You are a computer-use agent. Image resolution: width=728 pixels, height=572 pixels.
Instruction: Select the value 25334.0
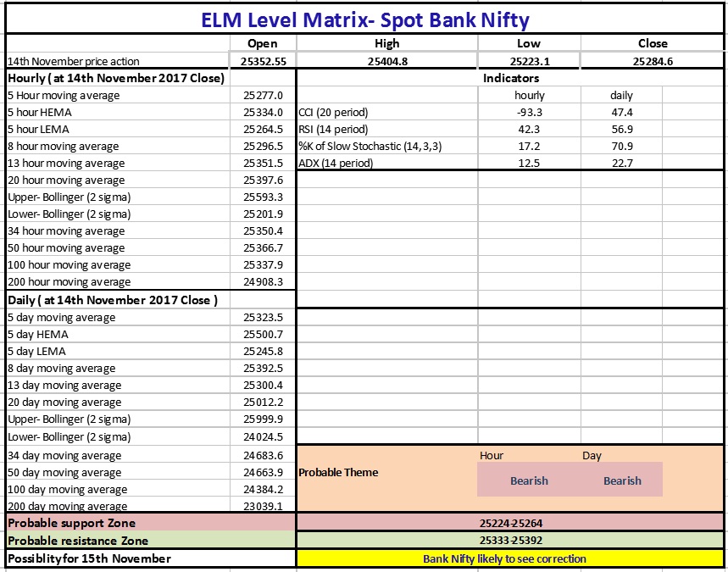click(x=263, y=113)
